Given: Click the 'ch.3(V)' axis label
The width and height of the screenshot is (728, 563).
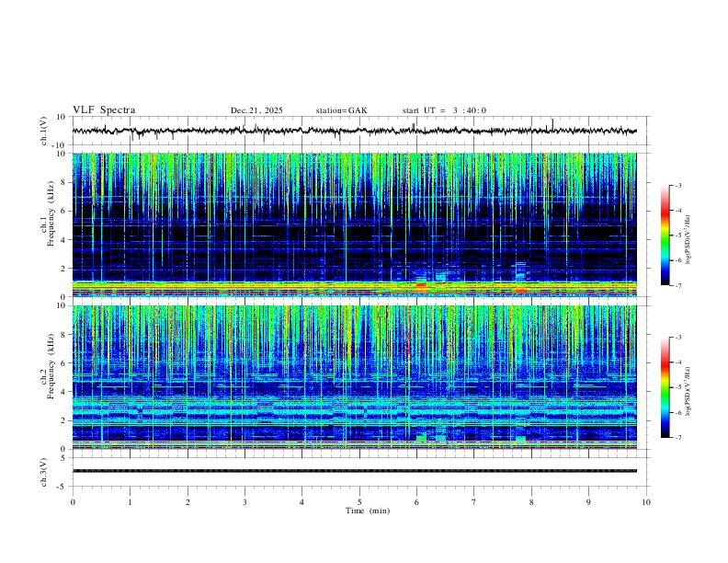Looking at the screenshot, I should coord(44,472).
